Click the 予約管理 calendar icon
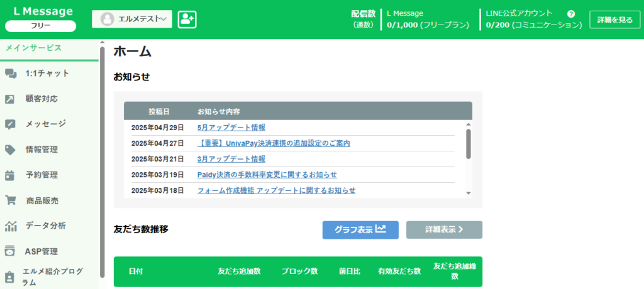644x289 pixels. point(10,175)
